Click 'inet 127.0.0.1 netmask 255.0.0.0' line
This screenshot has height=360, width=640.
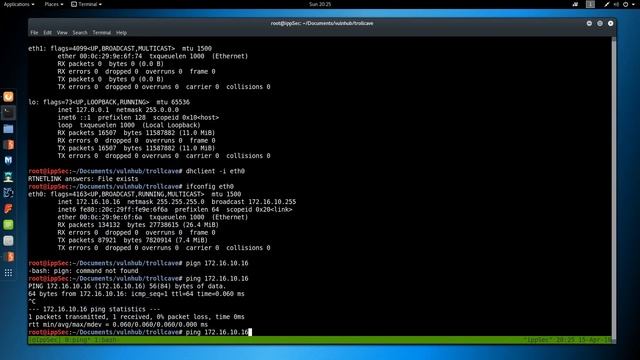[x=118, y=110]
